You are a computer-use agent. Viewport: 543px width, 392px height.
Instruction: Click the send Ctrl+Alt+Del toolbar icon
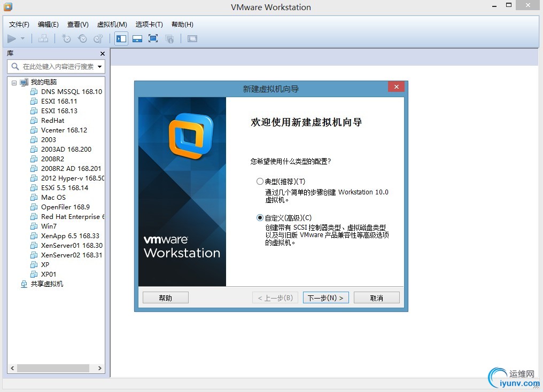tap(43, 38)
